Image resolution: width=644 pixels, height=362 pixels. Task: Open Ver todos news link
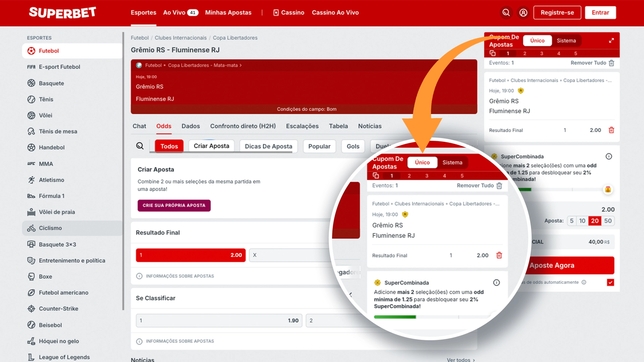coord(461,360)
